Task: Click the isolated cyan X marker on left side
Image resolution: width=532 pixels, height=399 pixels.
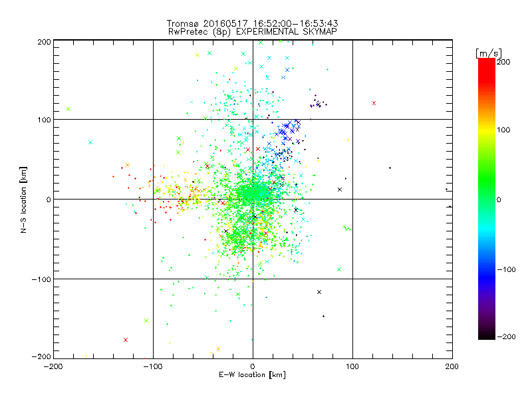Action: pyautogui.click(x=90, y=142)
